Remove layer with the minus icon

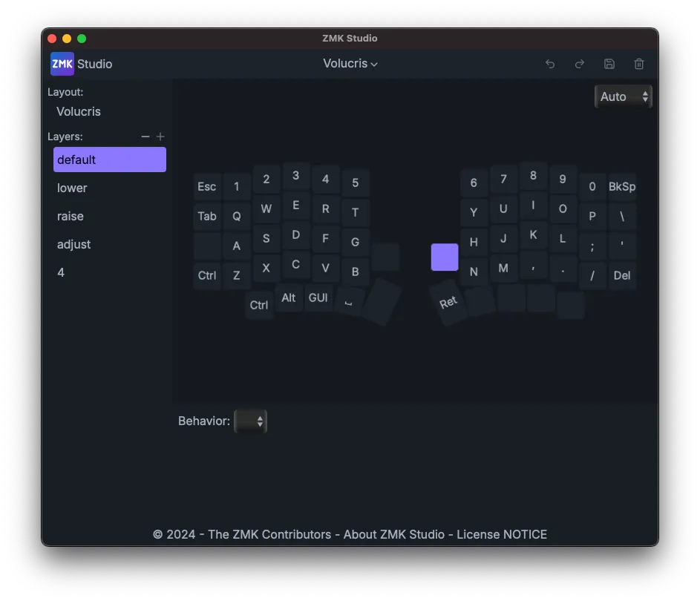point(145,137)
